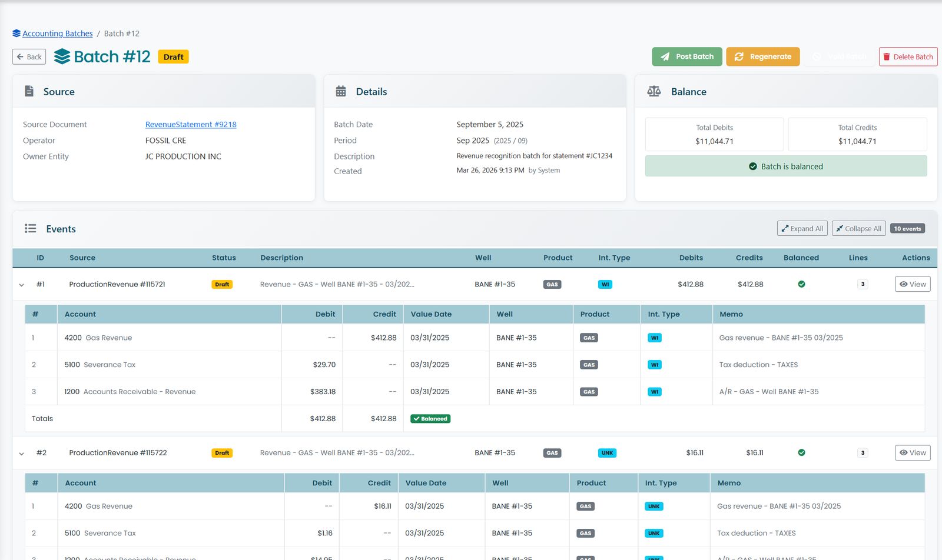Go back using the Back button
942x560 pixels.
[29, 57]
